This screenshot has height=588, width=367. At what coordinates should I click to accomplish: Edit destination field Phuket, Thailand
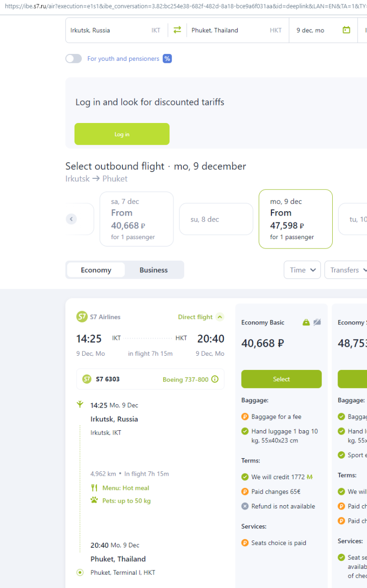[238, 30]
